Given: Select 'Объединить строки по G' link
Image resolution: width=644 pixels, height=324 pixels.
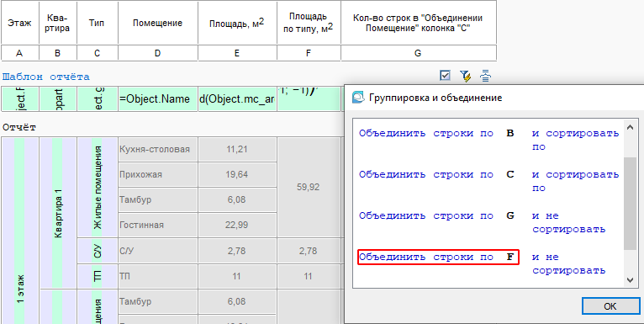Looking at the screenshot, I should coord(437,215).
